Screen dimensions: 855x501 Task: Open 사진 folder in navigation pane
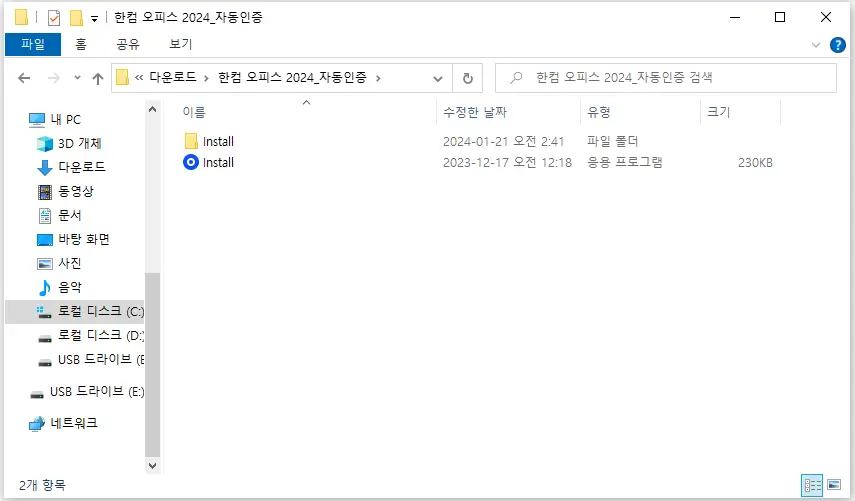coord(70,263)
